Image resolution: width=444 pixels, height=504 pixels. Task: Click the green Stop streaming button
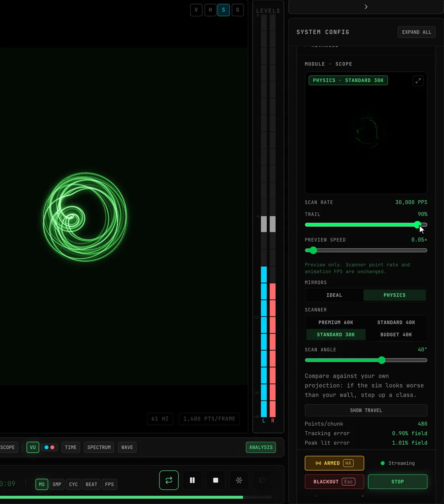pos(398,482)
